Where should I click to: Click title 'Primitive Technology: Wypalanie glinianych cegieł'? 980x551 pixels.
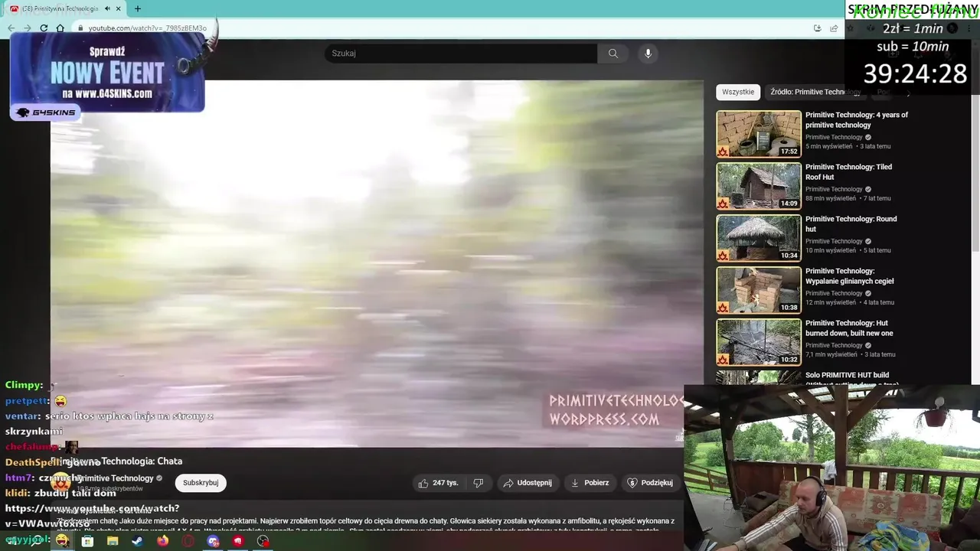849,276
